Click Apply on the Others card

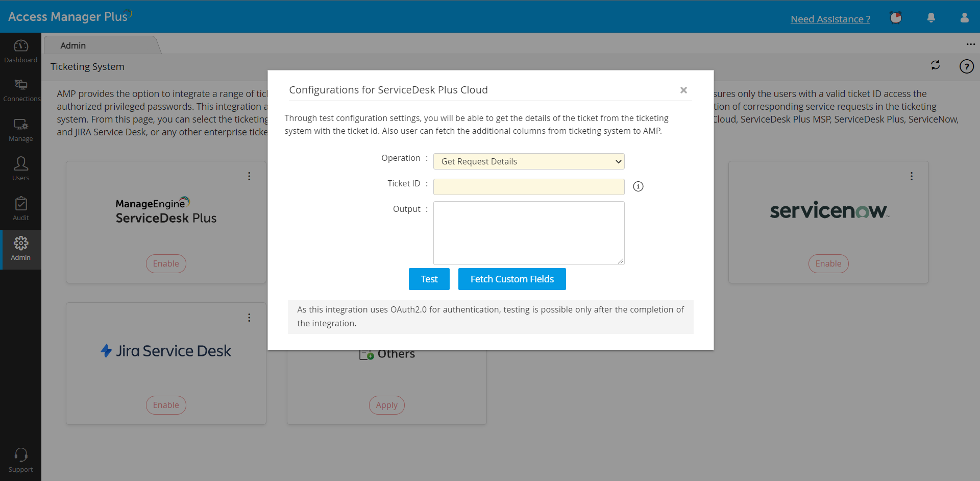coord(387,405)
